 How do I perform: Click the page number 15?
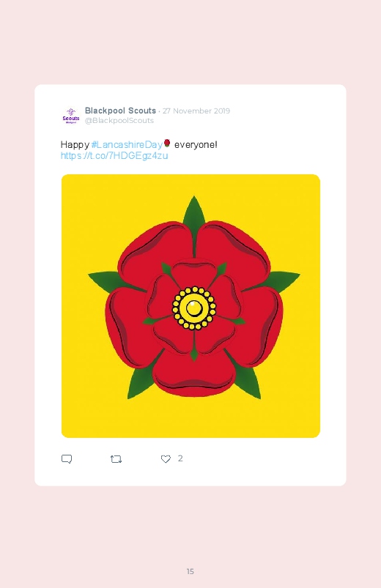click(x=190, y=571)
